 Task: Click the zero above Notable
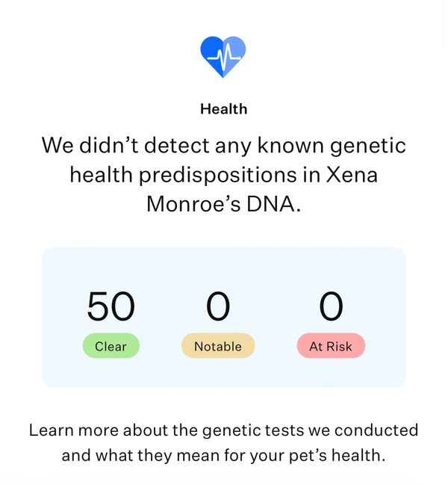[218, 306]
